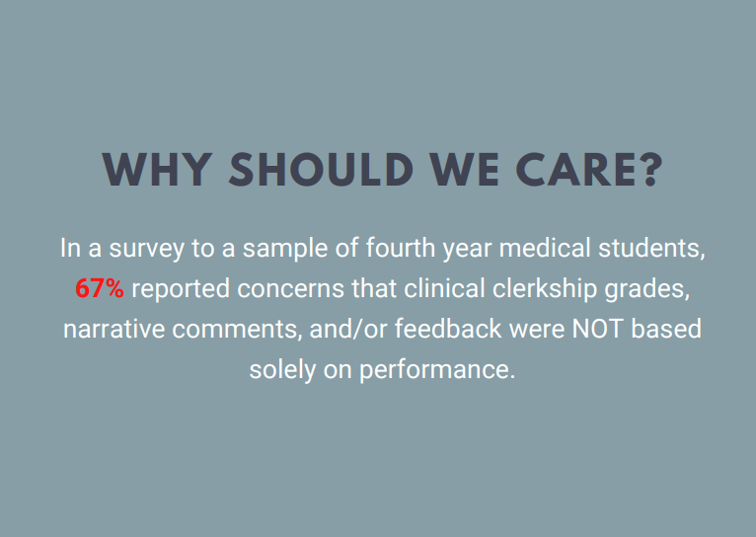Click the word "based" ending the third line
Viewport: 756px width, 537px height.
point(666,329)
